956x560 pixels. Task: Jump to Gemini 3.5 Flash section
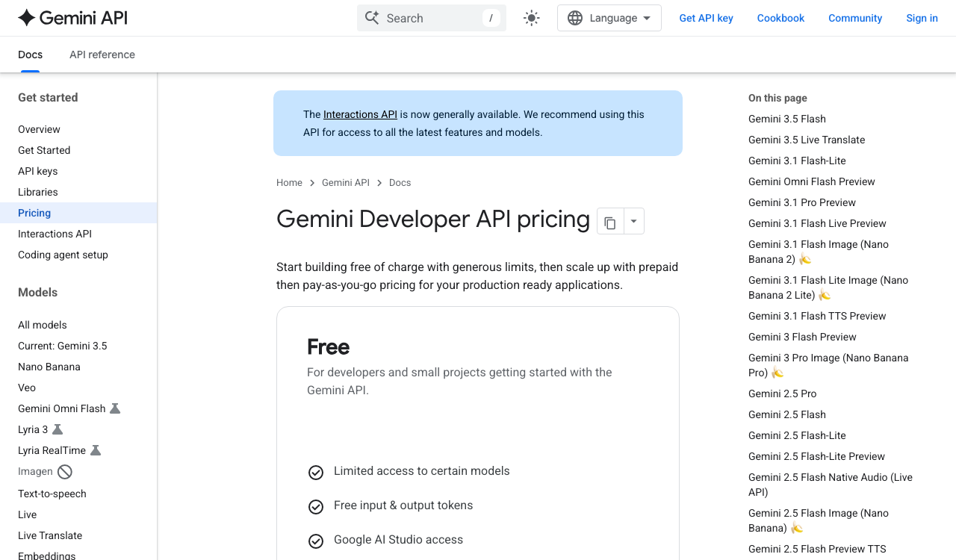point(787,119)
